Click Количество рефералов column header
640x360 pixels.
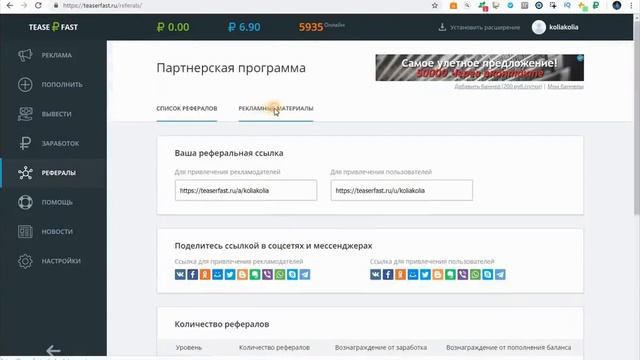pos(274,348)
